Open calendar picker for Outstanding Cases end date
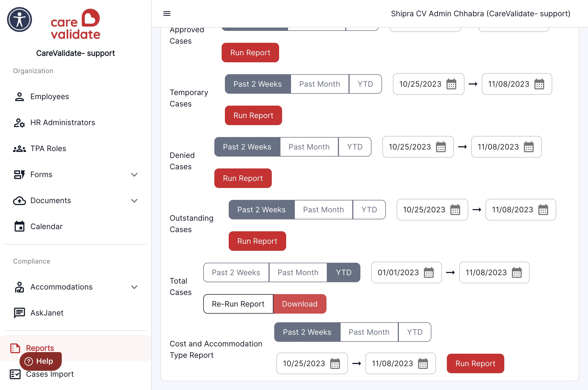Image resolution: width=588 pixels, height=390 pixels. 543,210
